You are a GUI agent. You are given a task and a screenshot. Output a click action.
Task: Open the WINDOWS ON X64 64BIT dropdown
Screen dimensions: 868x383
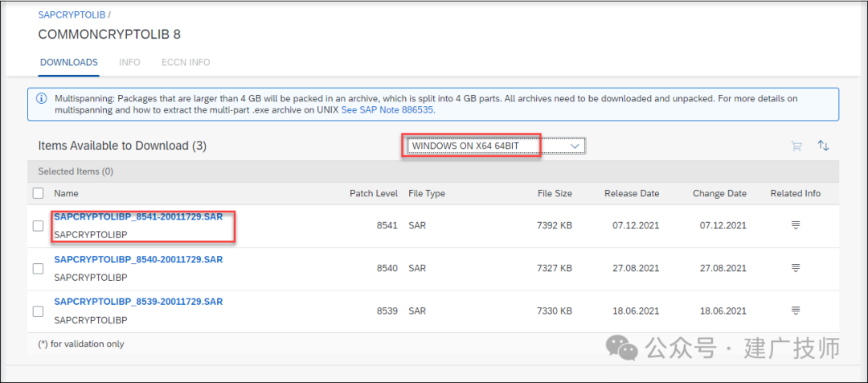495,146
